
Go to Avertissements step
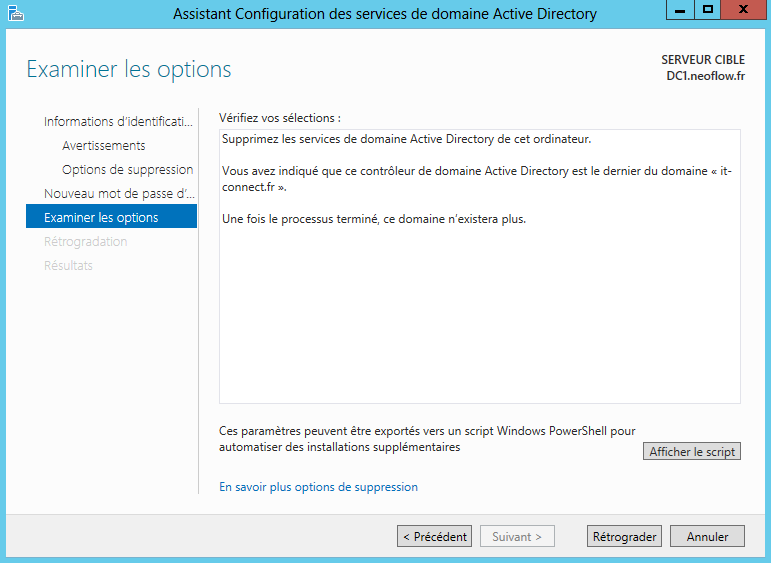(x=104, y=146)
